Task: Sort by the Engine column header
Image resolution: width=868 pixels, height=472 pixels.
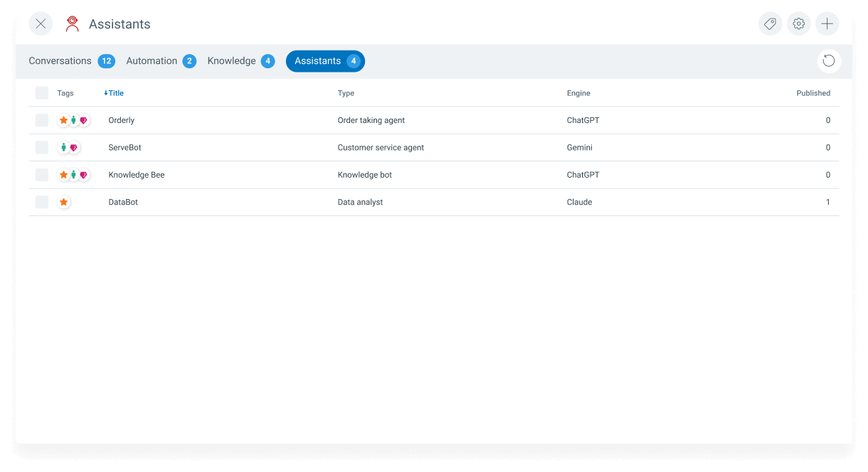Action: (578, 93)
